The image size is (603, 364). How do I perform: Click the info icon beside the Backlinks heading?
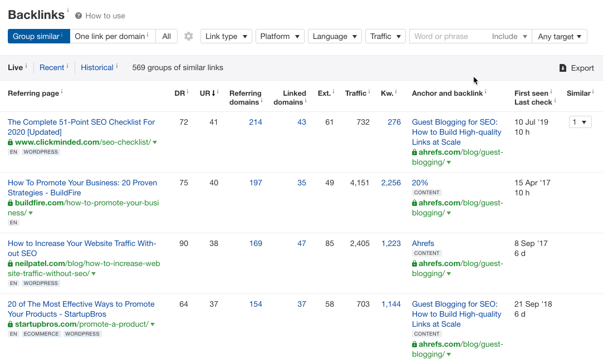[x=68, y=10]
